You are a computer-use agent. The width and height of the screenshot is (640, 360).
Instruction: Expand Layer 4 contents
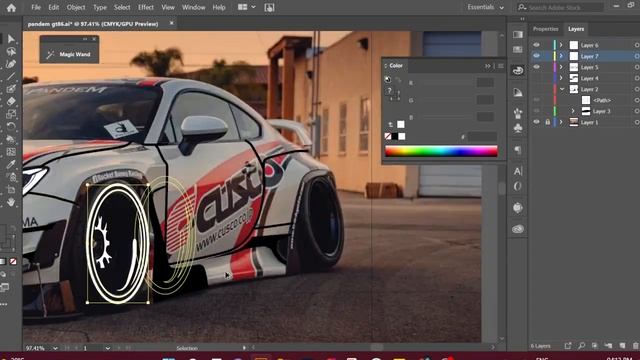point(561,78)
